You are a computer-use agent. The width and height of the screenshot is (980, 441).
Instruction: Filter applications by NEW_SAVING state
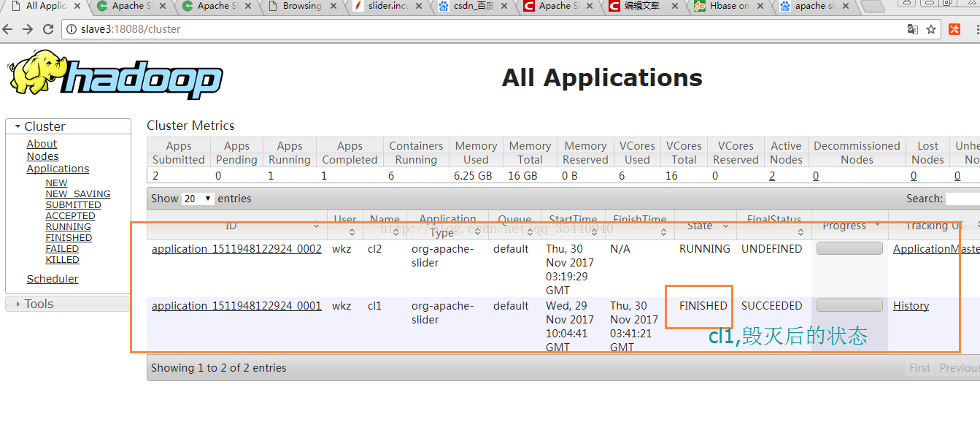click(x=78, y=194)
